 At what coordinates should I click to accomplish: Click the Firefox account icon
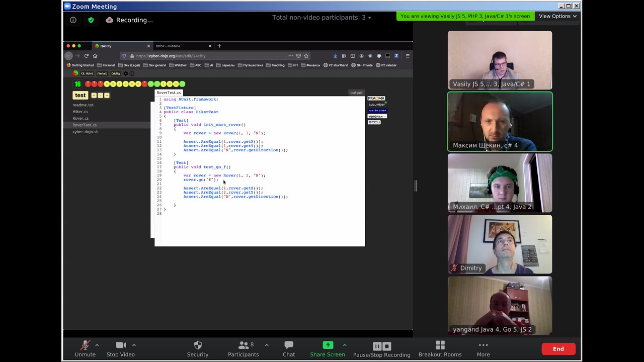pyautogui.click(x=361, y=56)
